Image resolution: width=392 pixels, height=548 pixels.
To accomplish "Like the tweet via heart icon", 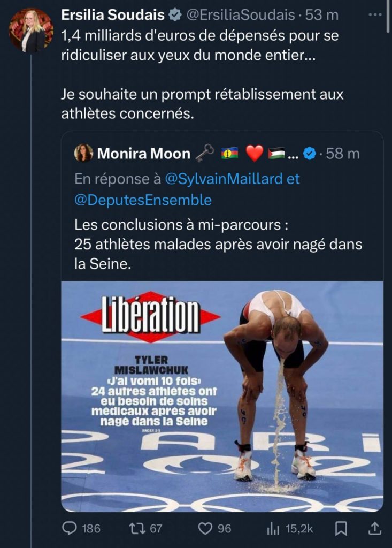I will [x=205, y=528].
